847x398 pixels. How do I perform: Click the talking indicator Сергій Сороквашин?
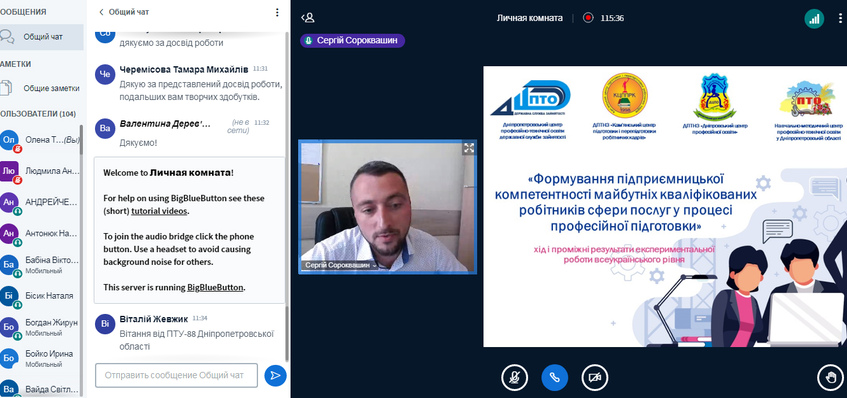[352, 41]
